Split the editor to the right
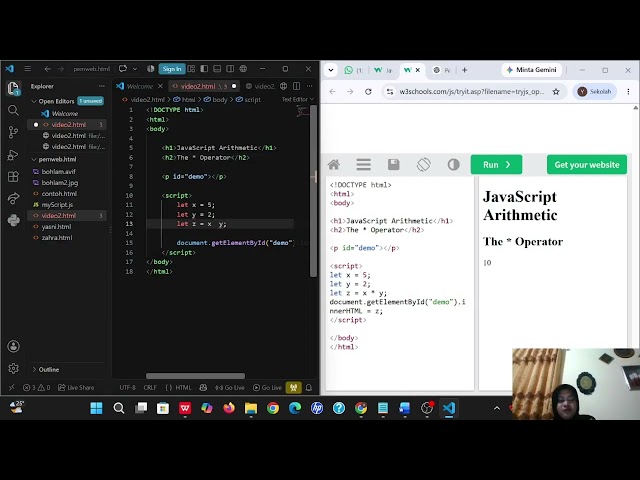The width and height of the screenshot is (640, 480). [297, 86]
